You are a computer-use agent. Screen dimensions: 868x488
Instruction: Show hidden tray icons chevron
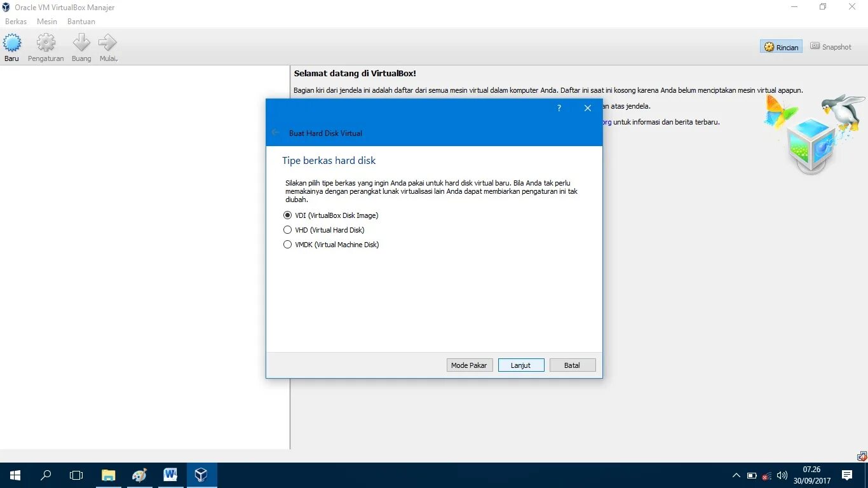tap(736, 475)
